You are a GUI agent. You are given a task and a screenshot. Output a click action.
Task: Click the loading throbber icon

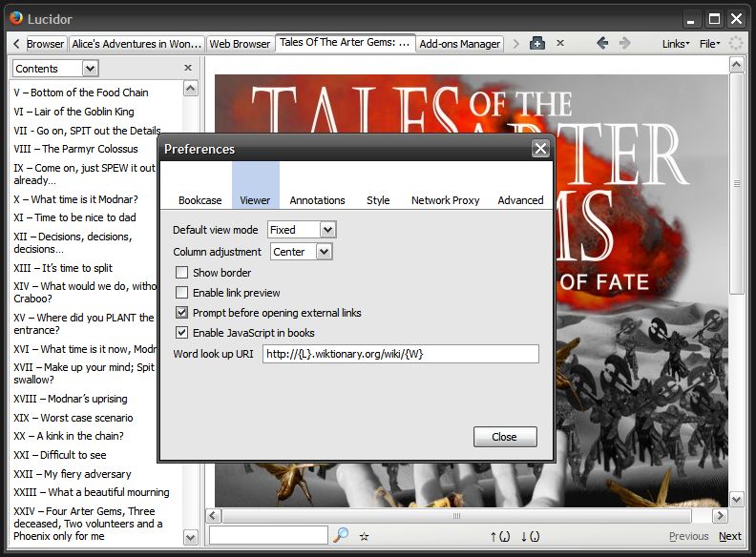point(736,43)
